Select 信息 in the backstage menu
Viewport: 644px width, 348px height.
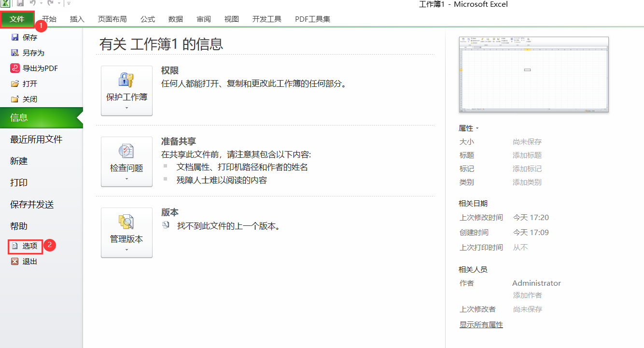(x=42, y=117)
